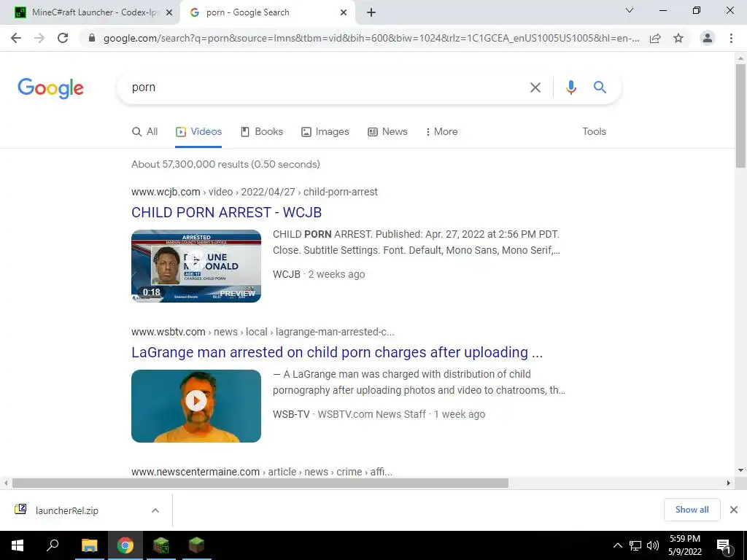Viewport: 747px width, 560px height.
Task: Open Chrome three-dot menu
Action: pos(731,38)
